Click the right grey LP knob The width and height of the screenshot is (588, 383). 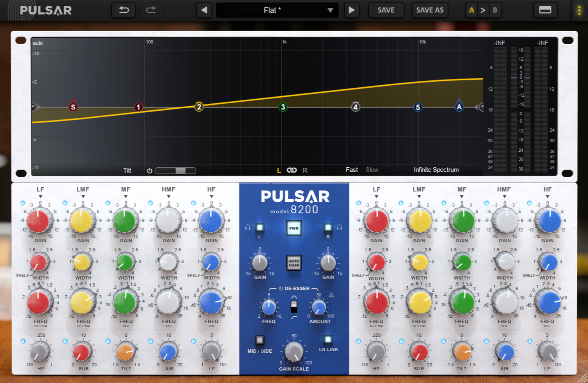(x=547, y=352)
